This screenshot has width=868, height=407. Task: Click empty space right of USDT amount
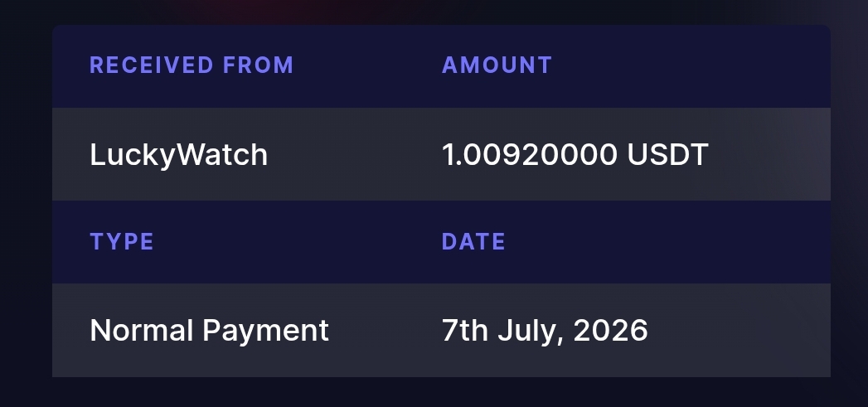[x=769, y=154]
